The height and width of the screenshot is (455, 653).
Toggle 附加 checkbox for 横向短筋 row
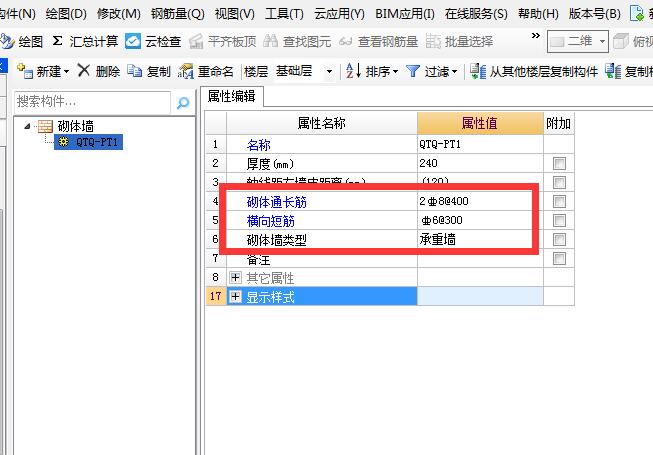pyautogui.click(x=559, y=220)
